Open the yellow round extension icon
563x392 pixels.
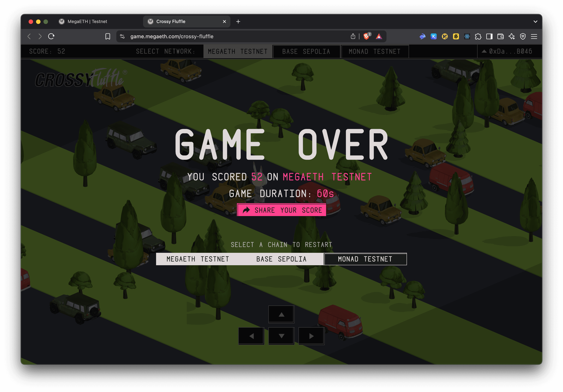point(445,37)
